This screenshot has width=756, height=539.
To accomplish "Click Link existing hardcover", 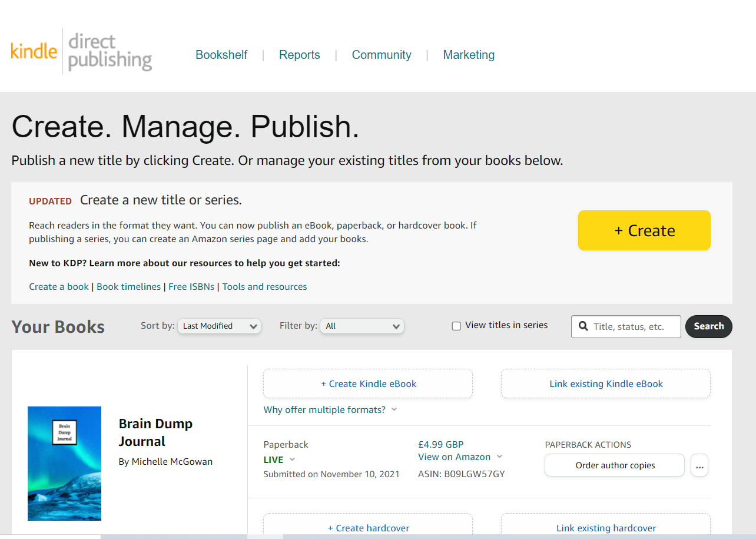I will 606,528.
